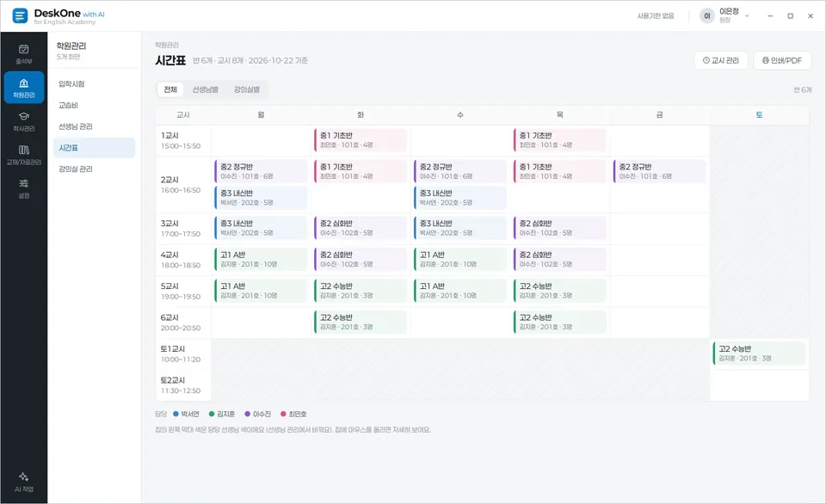Click the DeskOne logo icon
The height and width of the screenshot is (504, 826).
tap(20, 15)
